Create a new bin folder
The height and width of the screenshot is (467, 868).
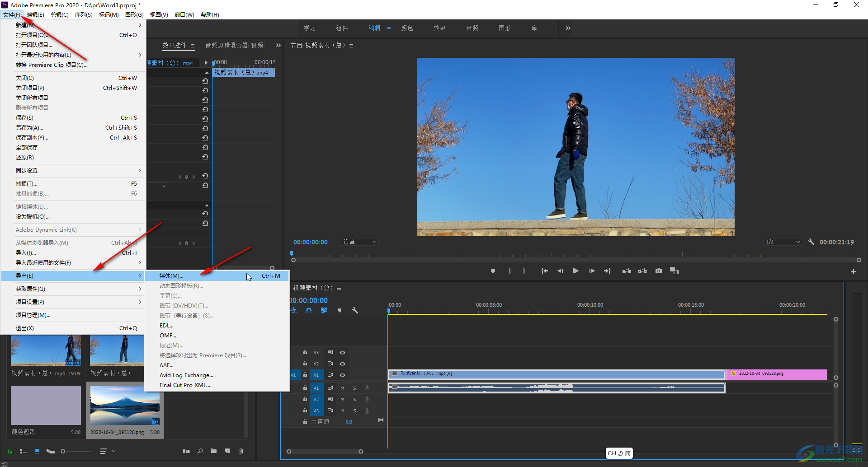[213, 451]
